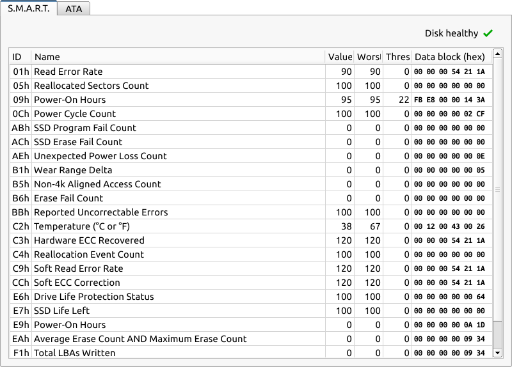Click the scrollbar down arrow
Image resolution: width=512 pixels, height=367 pixels.
click(x=498, y=353)
